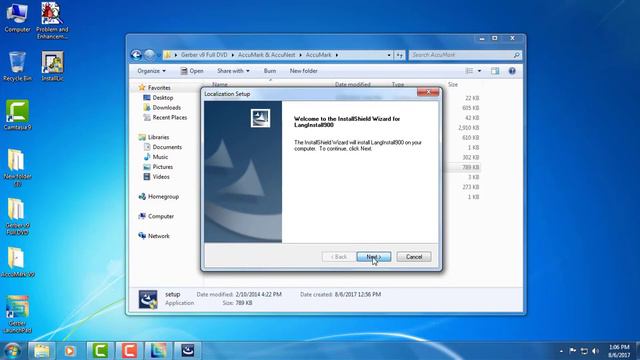Toggle the preview pane button

tap(495, 71)
